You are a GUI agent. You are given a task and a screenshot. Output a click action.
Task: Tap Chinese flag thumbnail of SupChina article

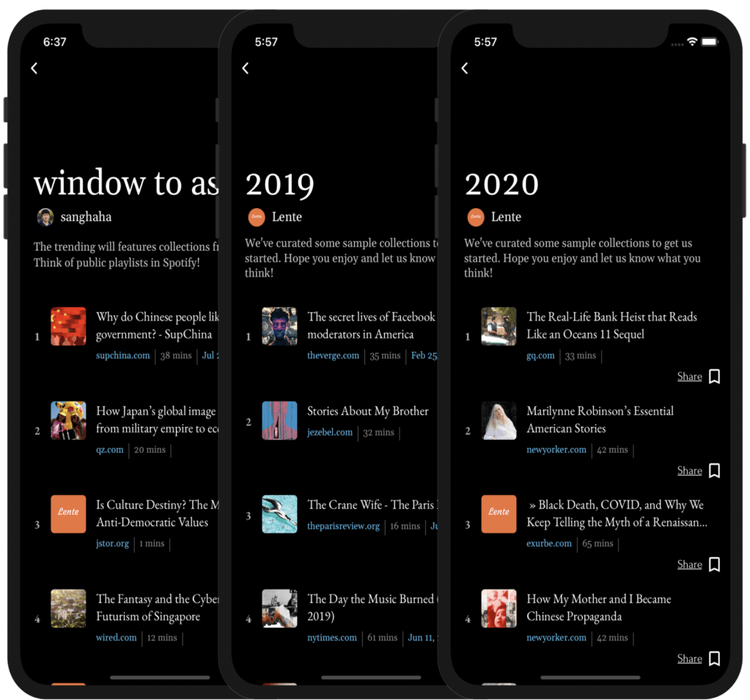tap(68, 326)
